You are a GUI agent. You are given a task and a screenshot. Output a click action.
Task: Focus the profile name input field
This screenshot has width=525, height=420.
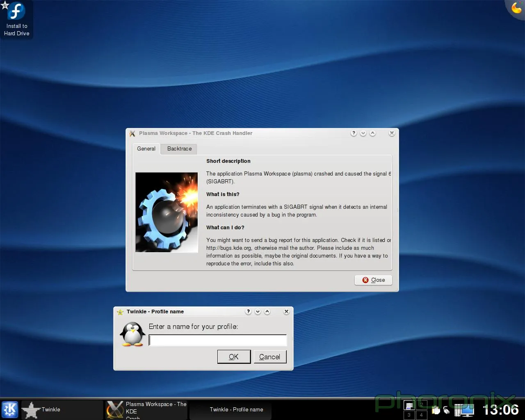tap(218, 340)
